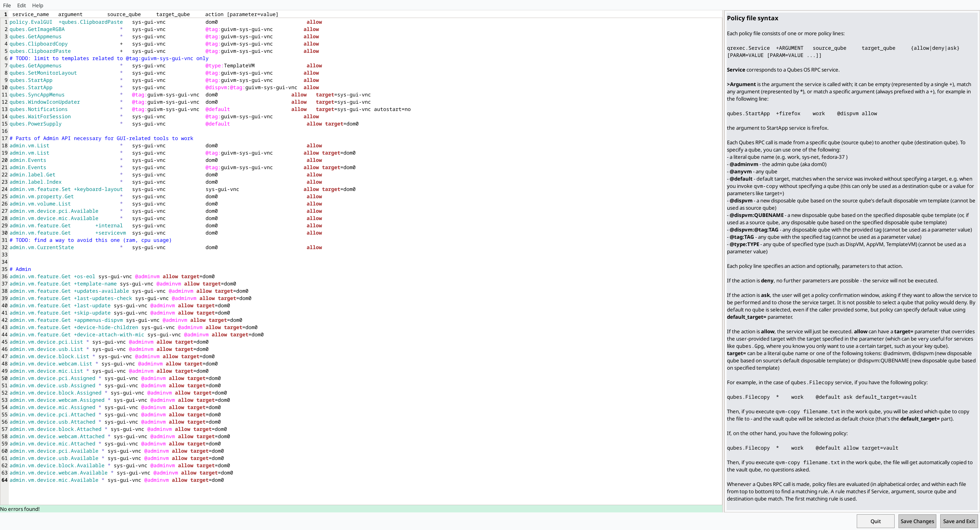Click +keyboard-layout argument on line 24
Viewport: 980px width, 530px height.
tap(98, 189)
